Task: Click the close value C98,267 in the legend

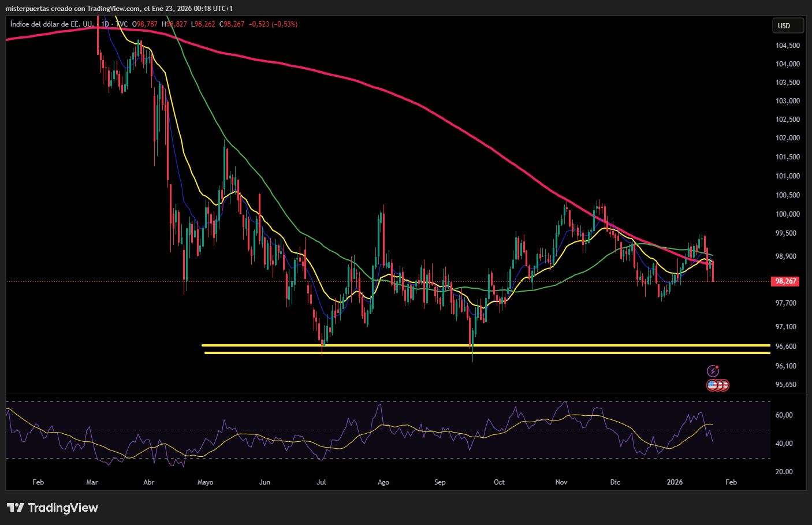Action: pos(232,24)
